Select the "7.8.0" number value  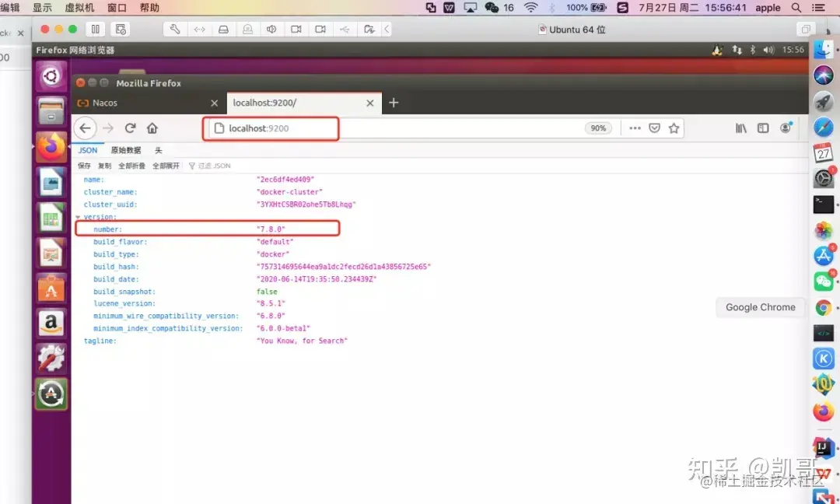[271, 229]
